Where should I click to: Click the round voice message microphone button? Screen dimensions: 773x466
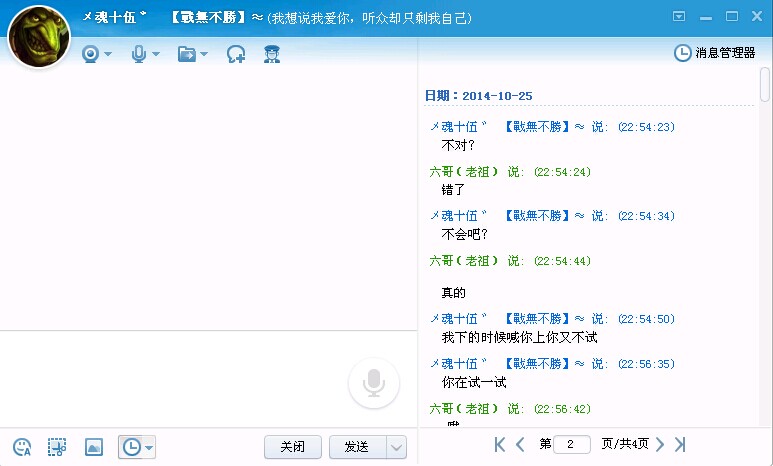coord(374,382)
